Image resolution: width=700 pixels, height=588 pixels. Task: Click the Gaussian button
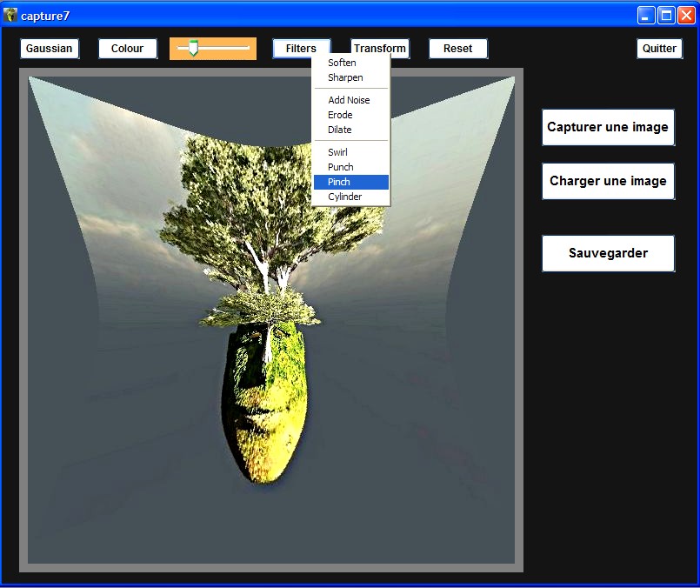tap(50, 49)
